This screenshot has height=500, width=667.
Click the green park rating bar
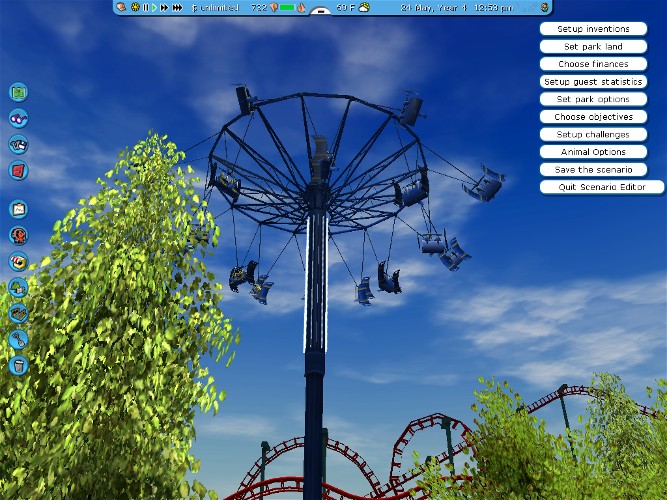pos(288,8)
